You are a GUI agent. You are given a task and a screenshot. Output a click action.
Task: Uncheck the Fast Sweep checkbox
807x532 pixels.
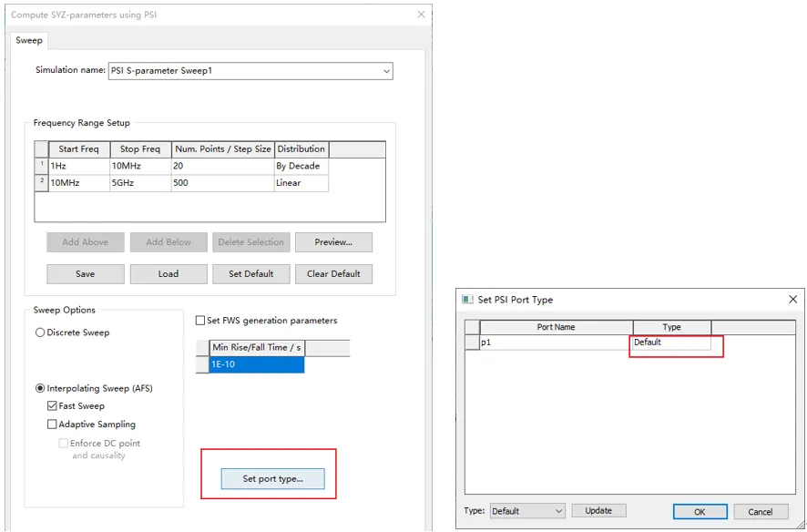click(x=52, y=406)
